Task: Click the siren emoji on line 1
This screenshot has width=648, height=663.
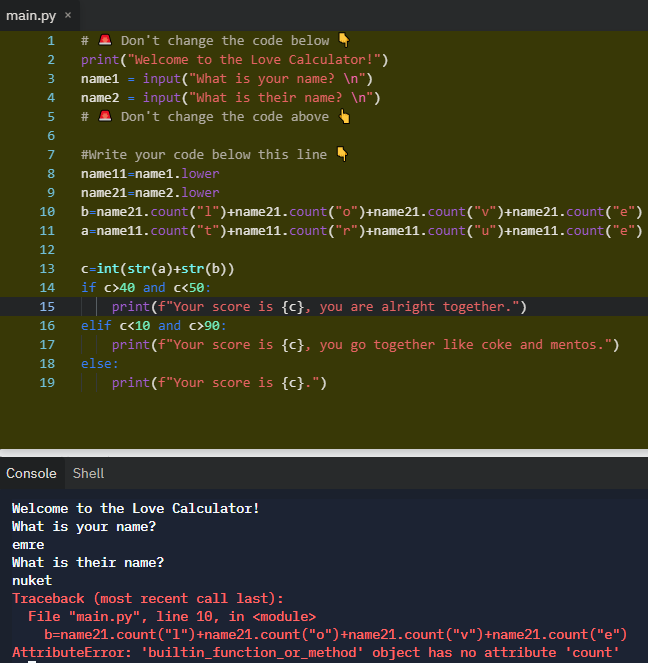Action: (x=105, y=40)
